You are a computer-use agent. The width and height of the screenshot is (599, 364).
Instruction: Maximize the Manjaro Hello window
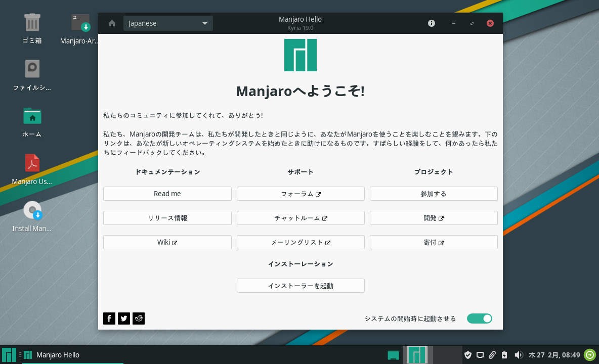click(x=472, y=23)
